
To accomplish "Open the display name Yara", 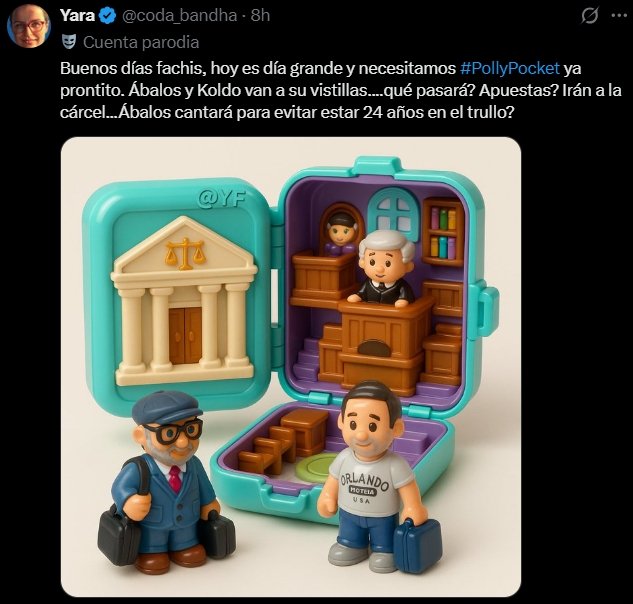I will pos(78,16).
